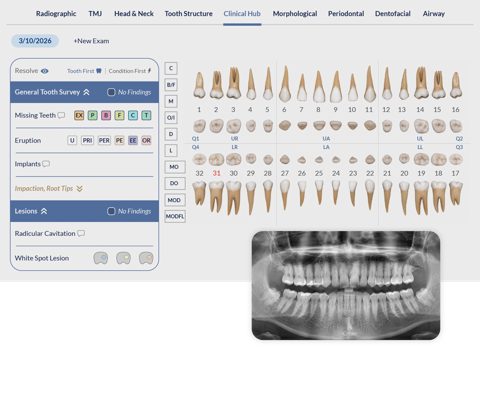This screenshot has width=480, height=397.
Task: Check No Findings for Lesions
Action: (111, 211)
